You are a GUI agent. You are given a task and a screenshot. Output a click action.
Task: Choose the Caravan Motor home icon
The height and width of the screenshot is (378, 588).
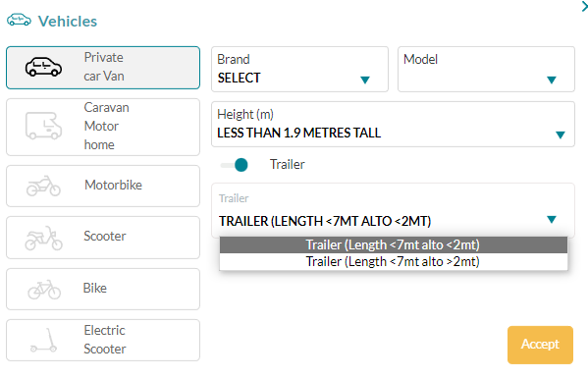43,126
